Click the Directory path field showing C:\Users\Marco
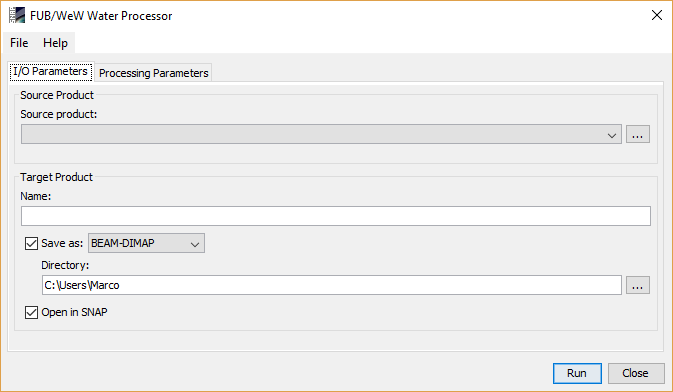Viewport: 673px width, 392px height. point(332,285)
